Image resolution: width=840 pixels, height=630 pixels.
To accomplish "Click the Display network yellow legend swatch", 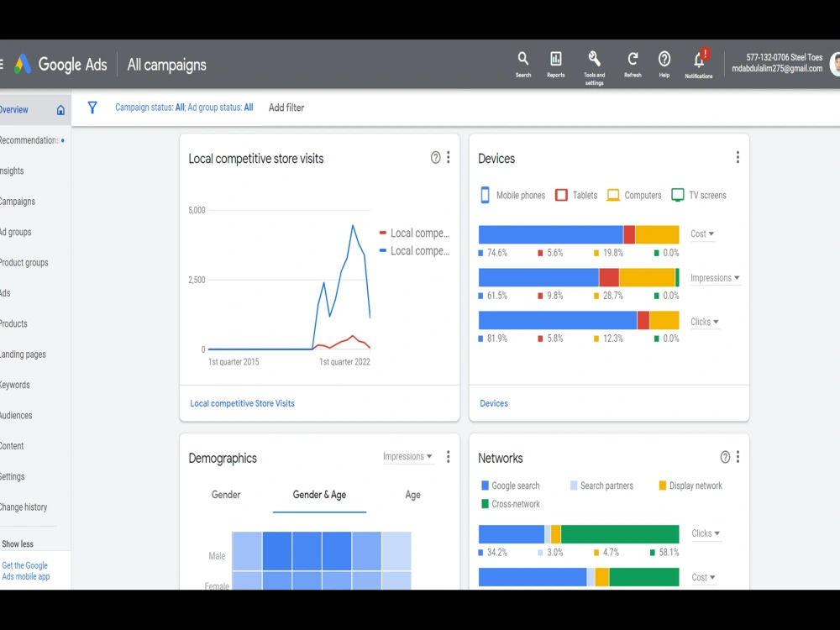I will tap(662, 486).
